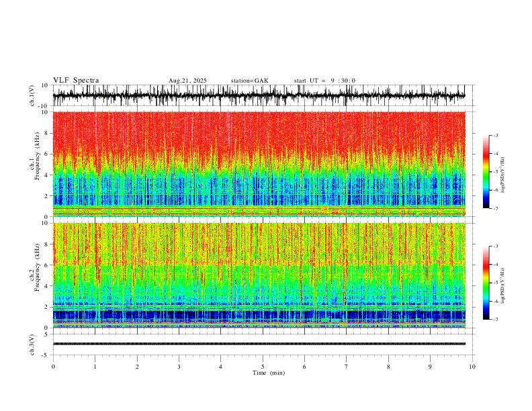Click the ch.2 log(PSD) color bar title
This screenshot has height=411, width=532.
pyautogui.click(x=502, y=286)
